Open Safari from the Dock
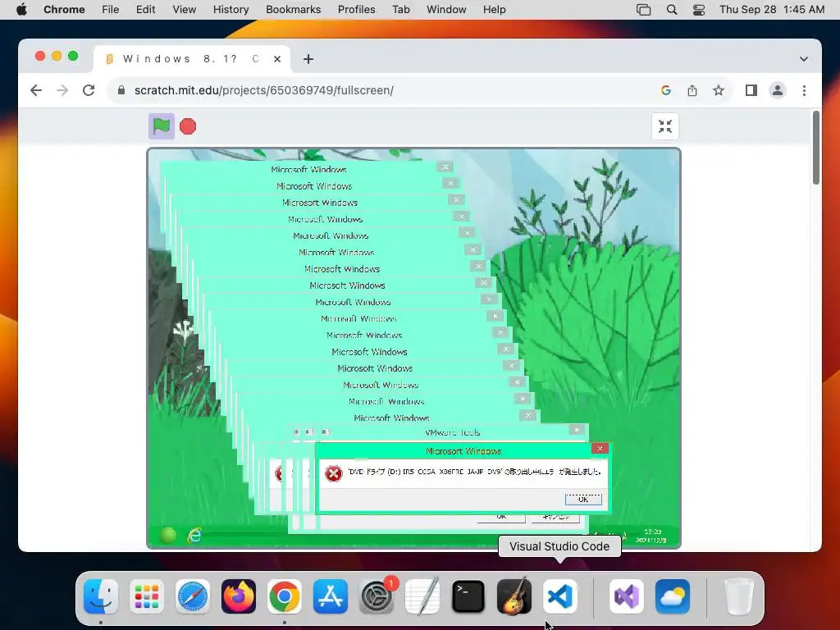This screenshot has height=630, width=840. [192, 596]
